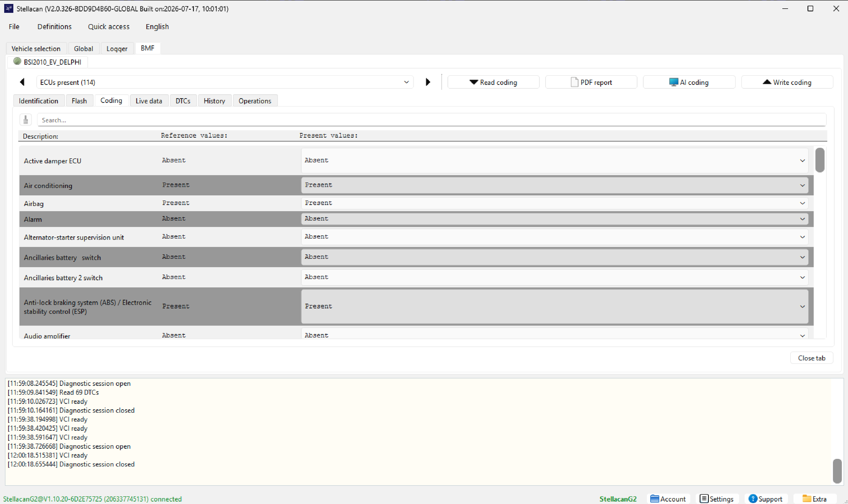
Task: Open Alarm present value dropdown
Action: click(555, 219)
